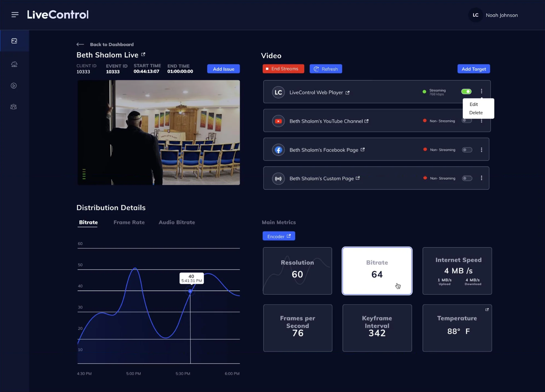Click the End Streams button

(283, 69)
